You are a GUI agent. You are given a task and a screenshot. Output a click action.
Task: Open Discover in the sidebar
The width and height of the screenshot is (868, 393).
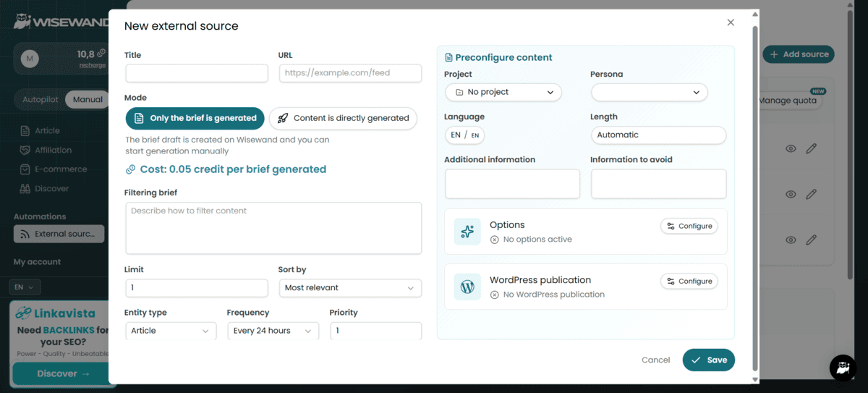click(52, 189)
